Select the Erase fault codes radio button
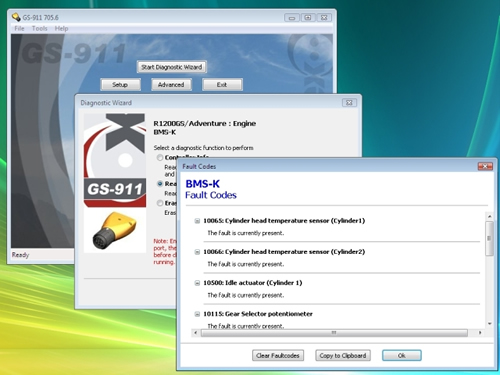Viewport: 500px width, 375px height. [x=160, y=203]
